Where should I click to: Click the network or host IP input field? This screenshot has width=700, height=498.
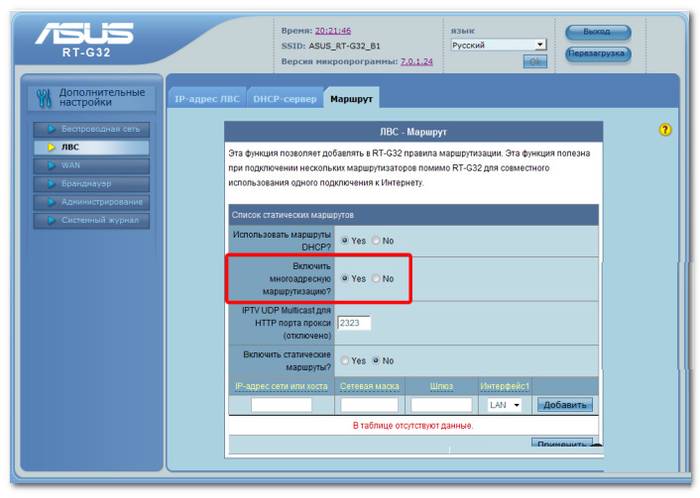(281, 405)
